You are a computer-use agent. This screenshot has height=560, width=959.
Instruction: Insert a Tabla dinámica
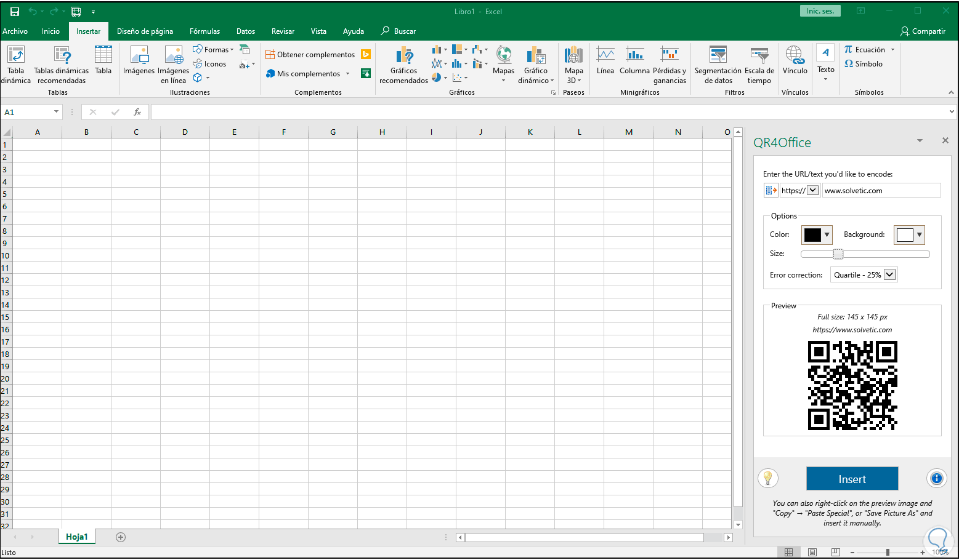pyautogui.click(x=16, y=65)
